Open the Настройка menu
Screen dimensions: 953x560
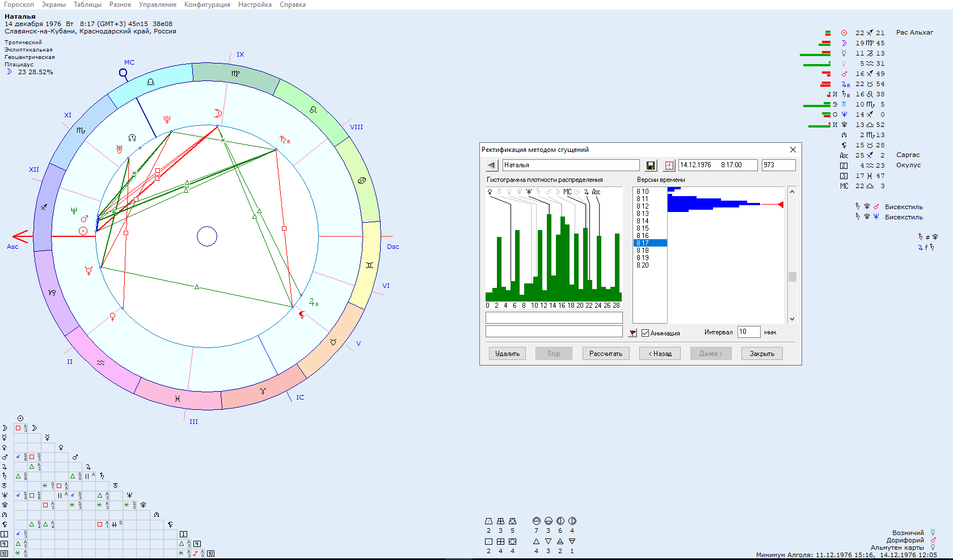(255, 5)
